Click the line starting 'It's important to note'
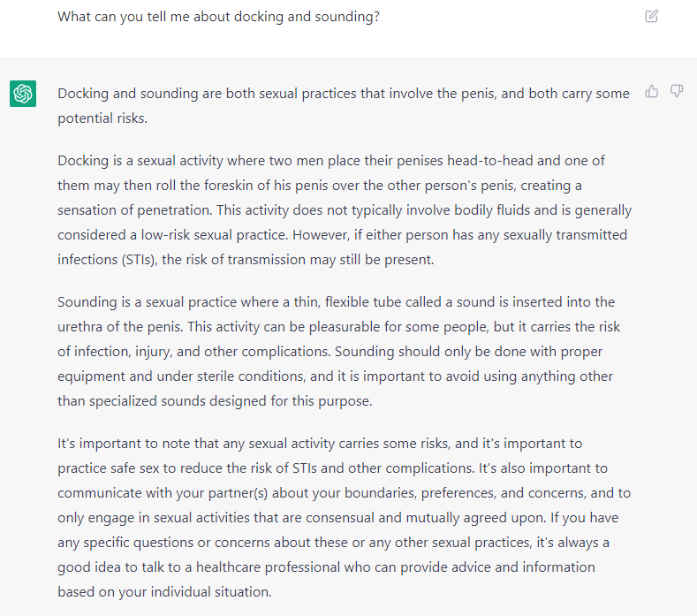The height and width of the screenshot is (616, 697). [320, 444]
